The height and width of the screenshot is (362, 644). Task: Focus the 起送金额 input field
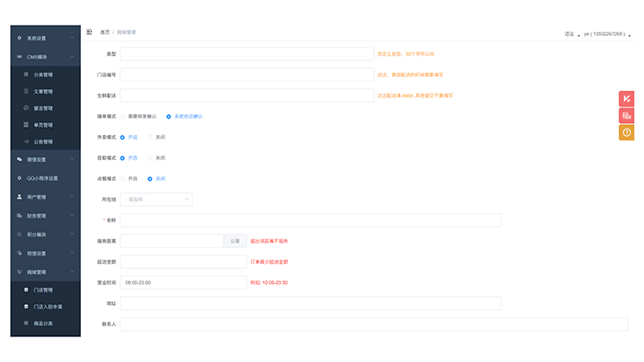pyautogui.click(x=184, y=262)
